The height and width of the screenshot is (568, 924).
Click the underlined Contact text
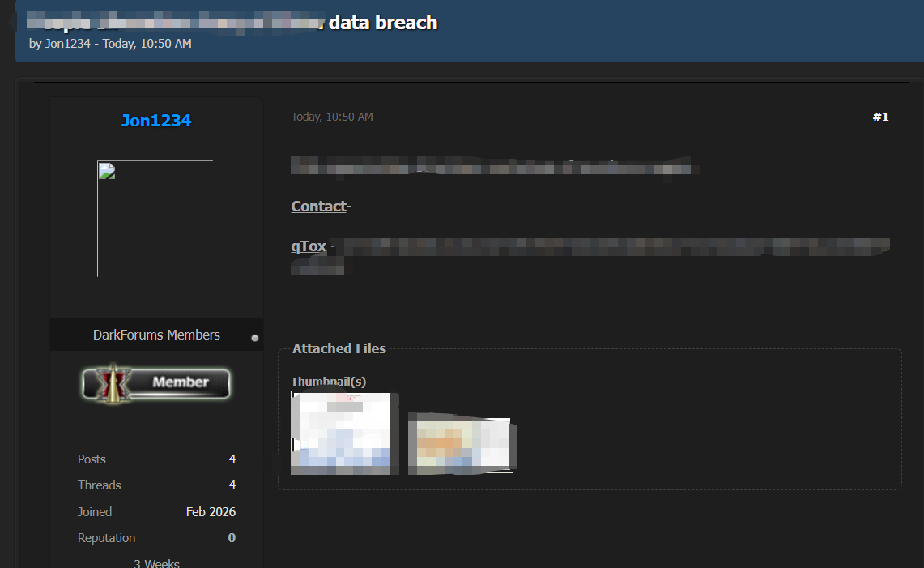tap(318, 207)
